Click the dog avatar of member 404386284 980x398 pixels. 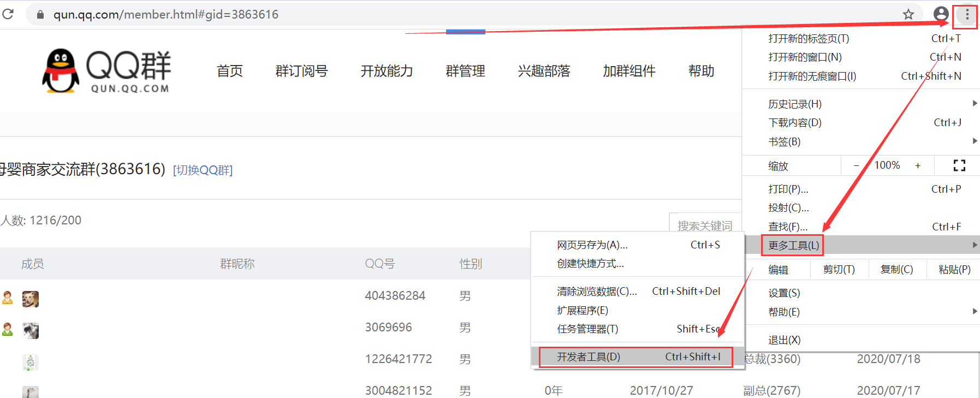(31, 299)
